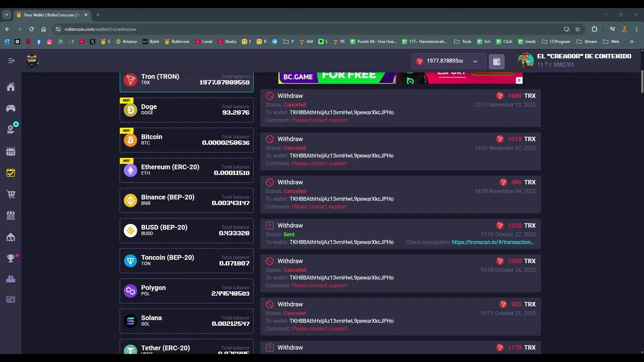644x362 pixels.
Task: Open the tronscan.io transaction link
Action: (x=493, y=242)
